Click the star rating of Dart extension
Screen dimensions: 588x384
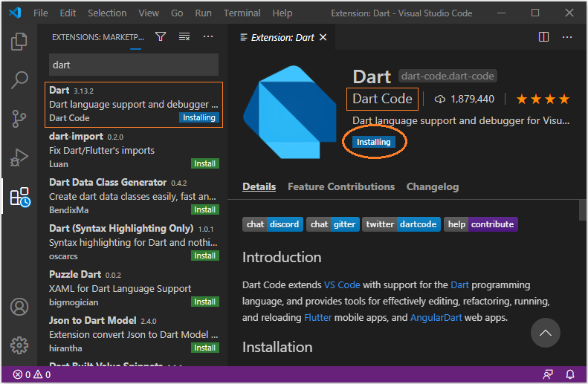tap(543, 100)
